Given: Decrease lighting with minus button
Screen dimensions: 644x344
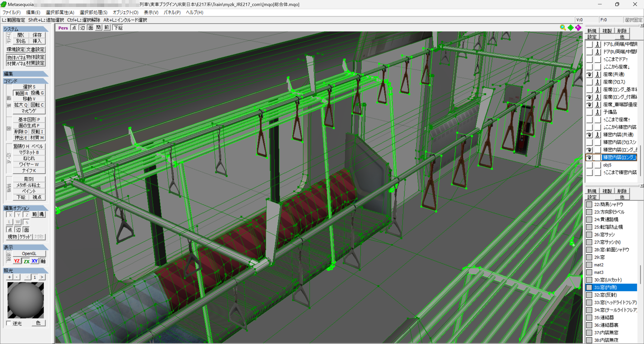Looking at the screenshot, I should tap(17, 277).
